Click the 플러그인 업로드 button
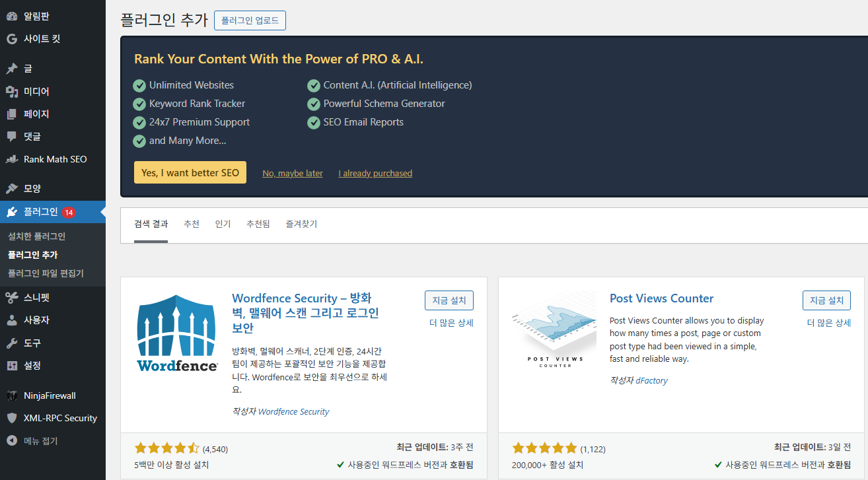Viewport: 868px width, 480px height. [250, 20]
